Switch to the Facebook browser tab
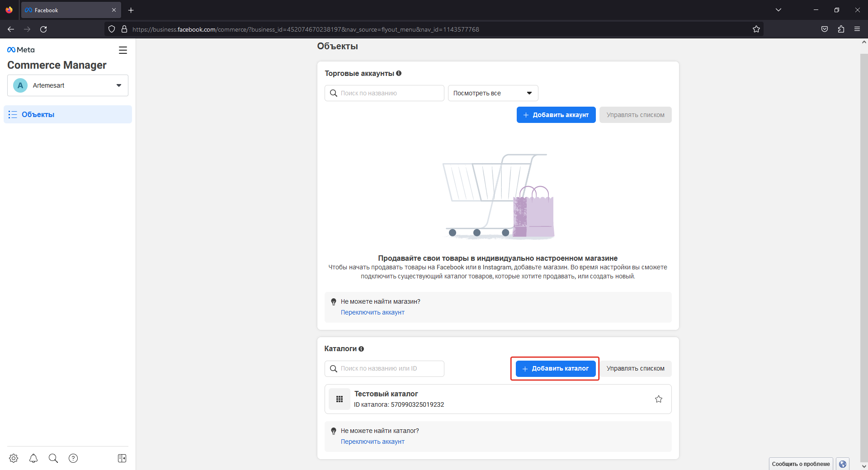The image size is (868, 470). point(71,10)
